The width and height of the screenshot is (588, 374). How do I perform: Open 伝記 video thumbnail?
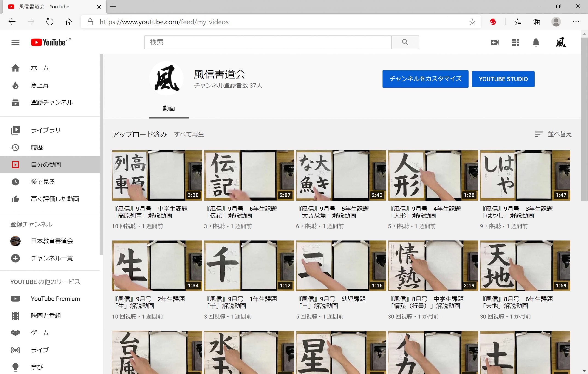(x=249, y=175)
